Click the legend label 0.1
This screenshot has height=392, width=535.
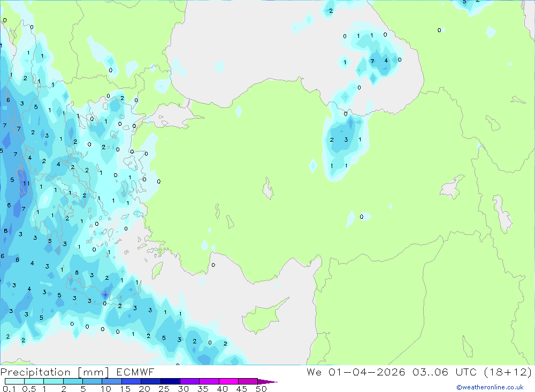(9, 389)
